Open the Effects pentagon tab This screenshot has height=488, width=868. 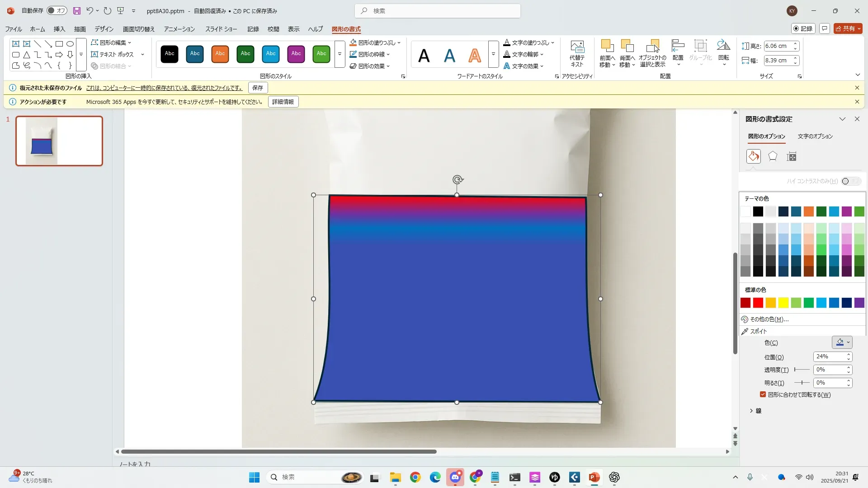tap(773, 156)
